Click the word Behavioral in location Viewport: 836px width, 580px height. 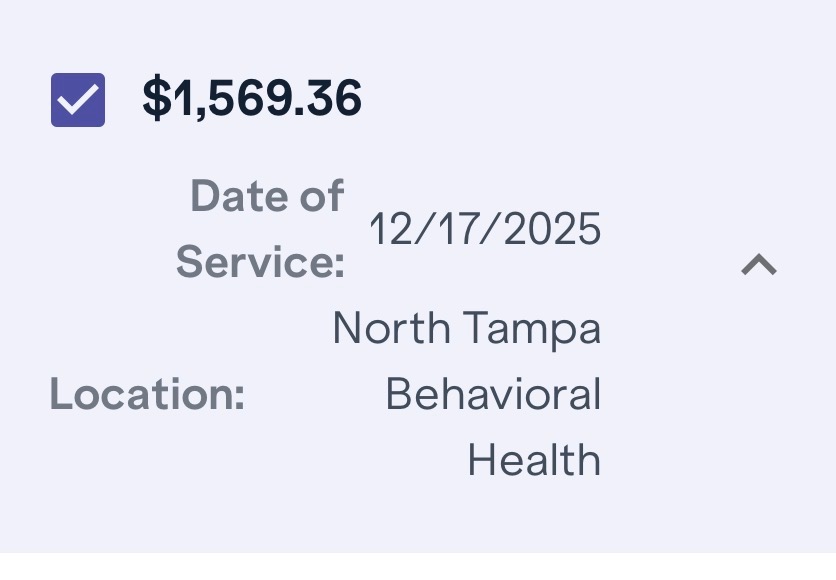pos(493,394)
